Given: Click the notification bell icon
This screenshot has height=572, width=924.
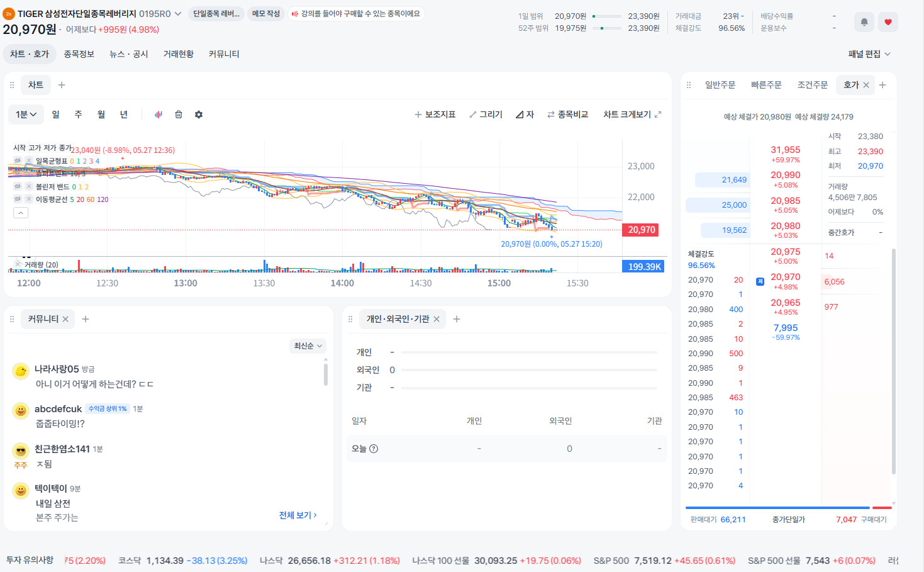Looking at the screenshot, I should point(864,22).
